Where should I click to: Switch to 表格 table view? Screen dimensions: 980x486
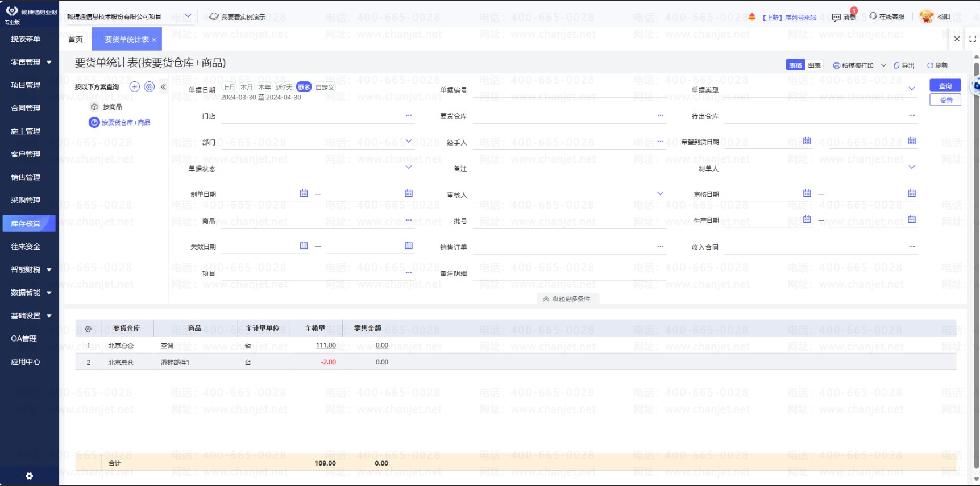point(795,65)
